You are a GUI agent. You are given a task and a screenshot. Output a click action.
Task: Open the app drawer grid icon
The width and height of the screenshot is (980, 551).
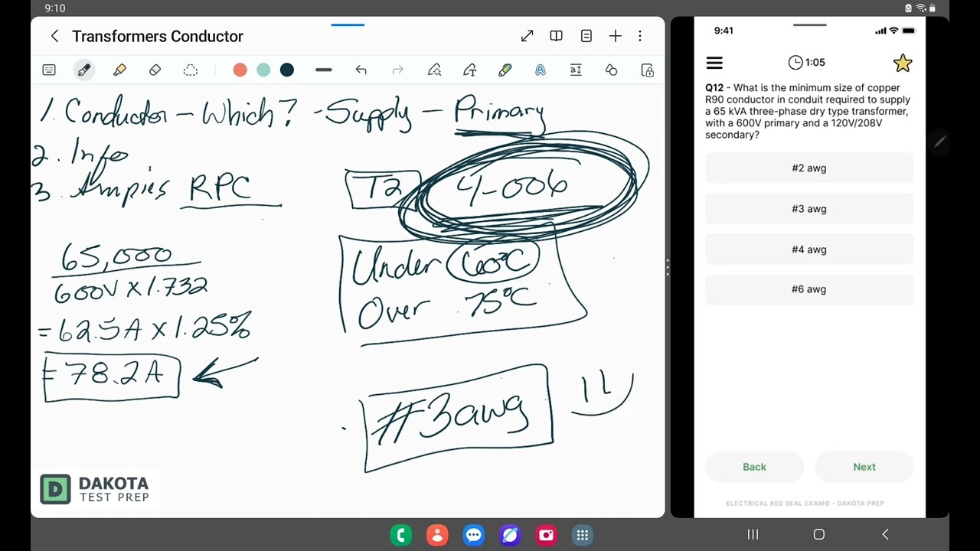pyautogui.click(x=583, y=535)
